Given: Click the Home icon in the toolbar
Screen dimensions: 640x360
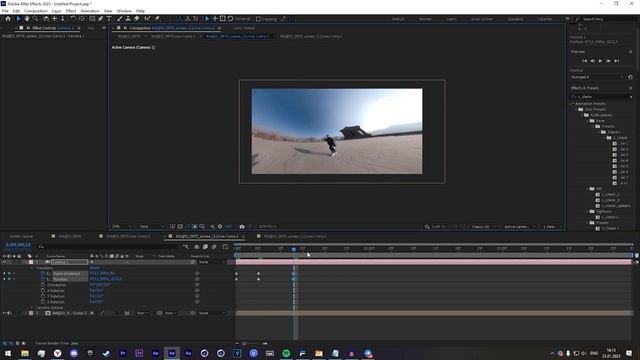Looking at the screenshot, I should coord(8,18).
